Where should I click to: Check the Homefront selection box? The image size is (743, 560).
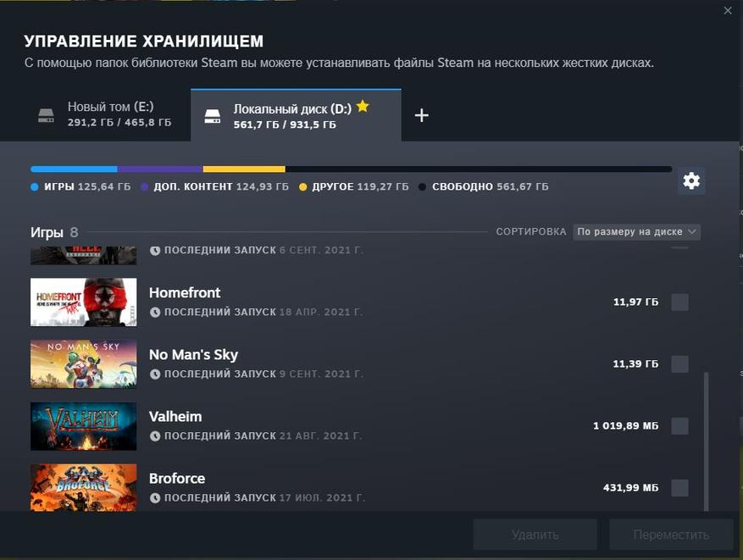click(x=680, y=302)
